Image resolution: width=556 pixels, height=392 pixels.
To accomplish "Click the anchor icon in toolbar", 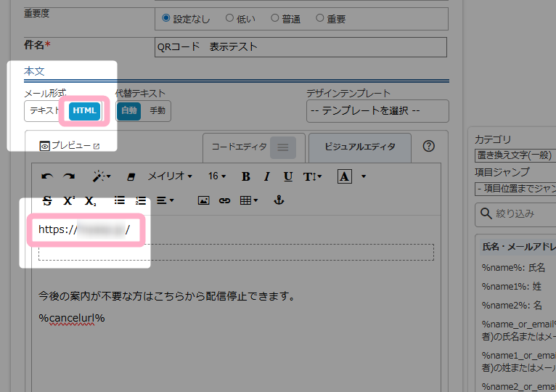I will pos(277,200).
